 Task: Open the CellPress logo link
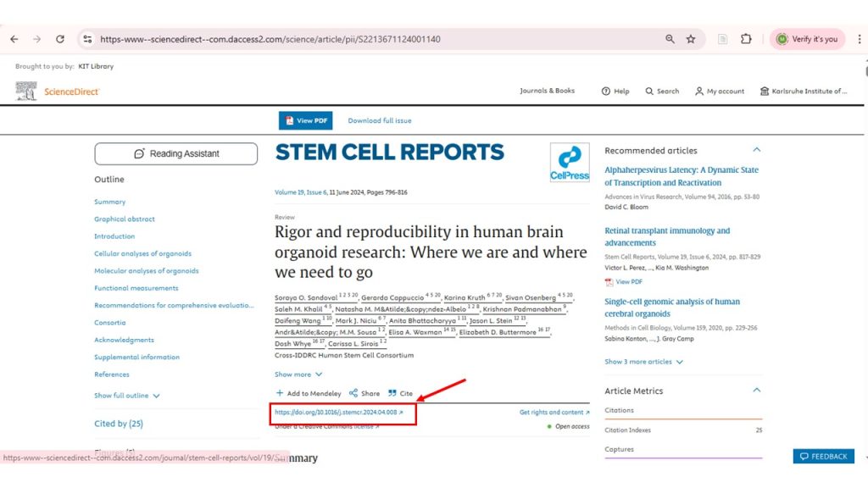(569, 162)
